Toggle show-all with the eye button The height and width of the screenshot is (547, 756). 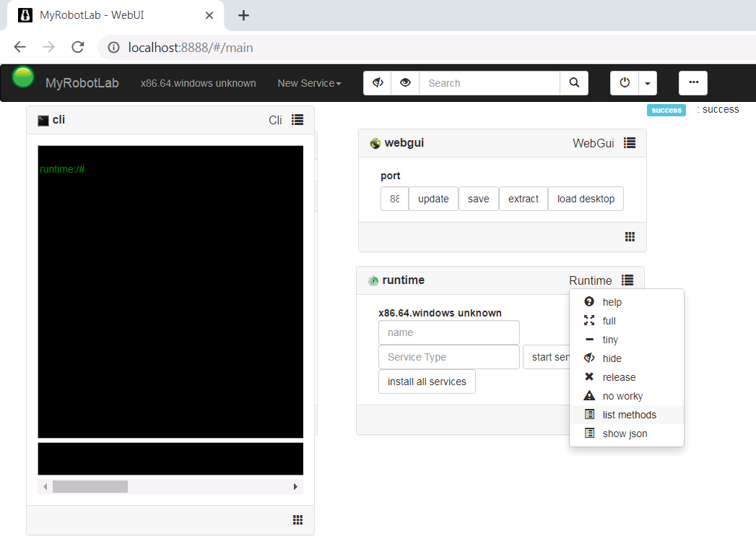click(x=405, y=83)
